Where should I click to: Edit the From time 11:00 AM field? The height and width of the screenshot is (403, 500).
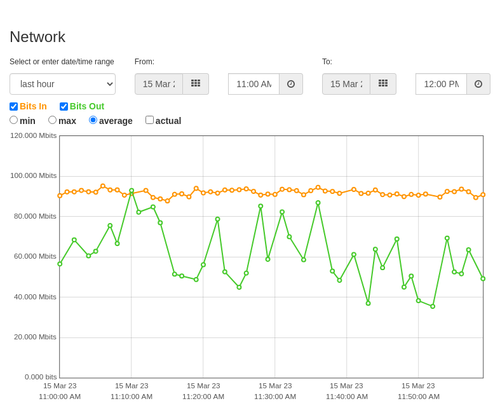(254, 84)
